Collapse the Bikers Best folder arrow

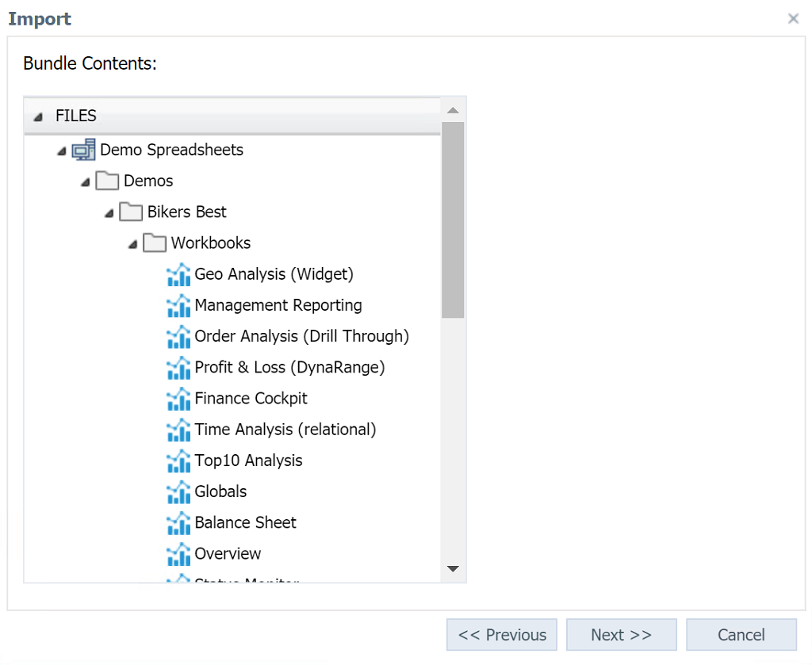tap(109, 213)
